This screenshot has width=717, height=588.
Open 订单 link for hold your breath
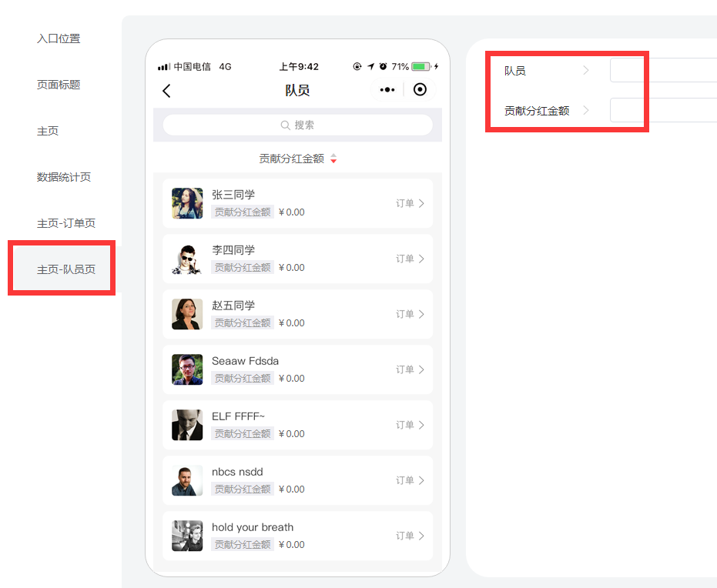pos(410,536)
